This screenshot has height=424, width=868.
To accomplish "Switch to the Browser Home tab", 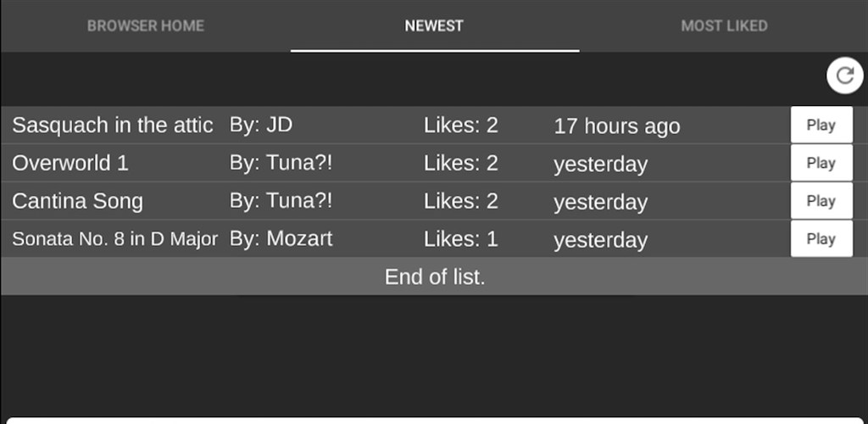I will 145,26.
